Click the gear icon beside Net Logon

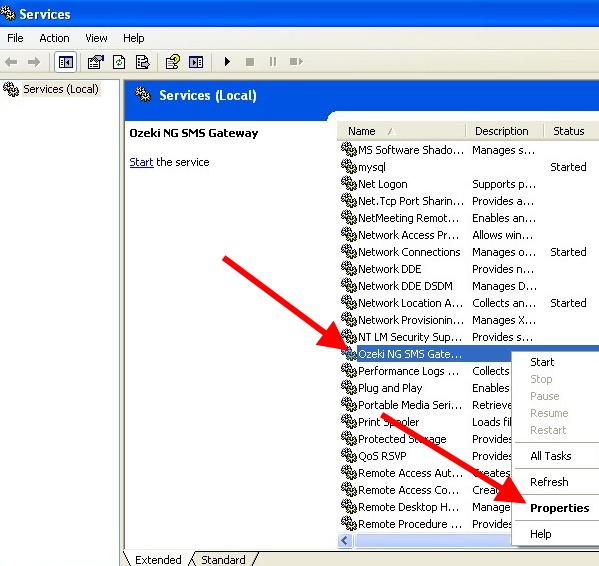pos(349,184)
